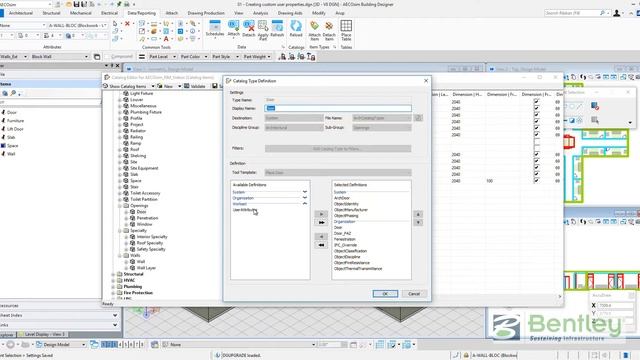This screenshot has width=640, height=360.
Task: Select ArchDoor in Selected Definitions list
Action: pyautogui.click(x=342, y=198)
